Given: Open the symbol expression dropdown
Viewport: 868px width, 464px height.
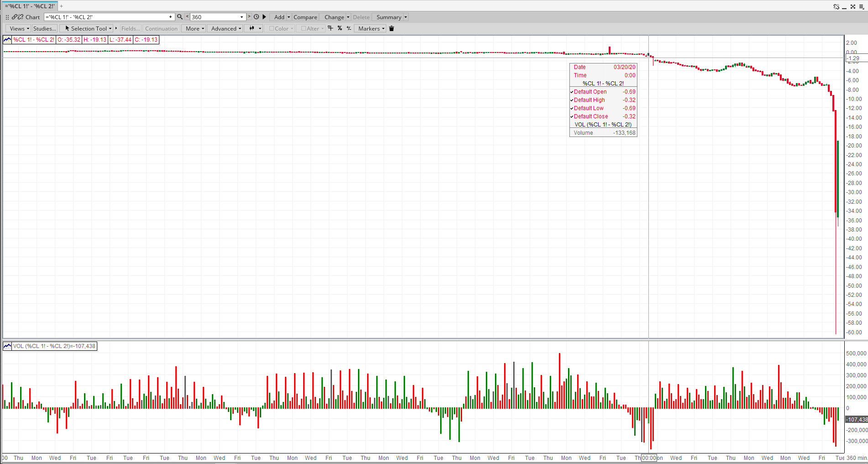Looking at the screenshot, I should pyautogui.click(x=170, y=17).
